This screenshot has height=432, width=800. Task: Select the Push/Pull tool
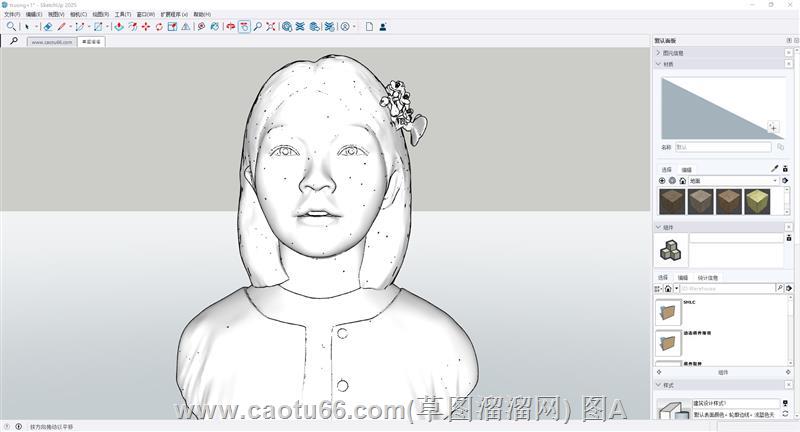pyautogui.click(x=119, y=27)
